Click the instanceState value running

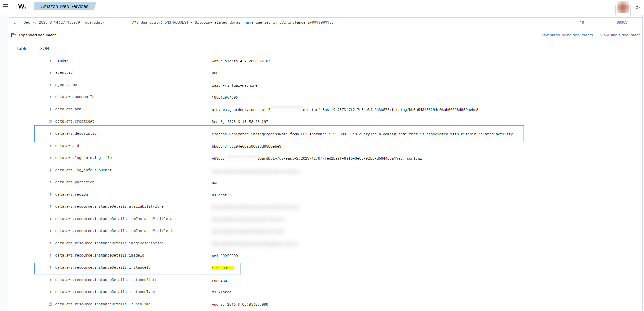pyautogui.click(x=219, y=281)
